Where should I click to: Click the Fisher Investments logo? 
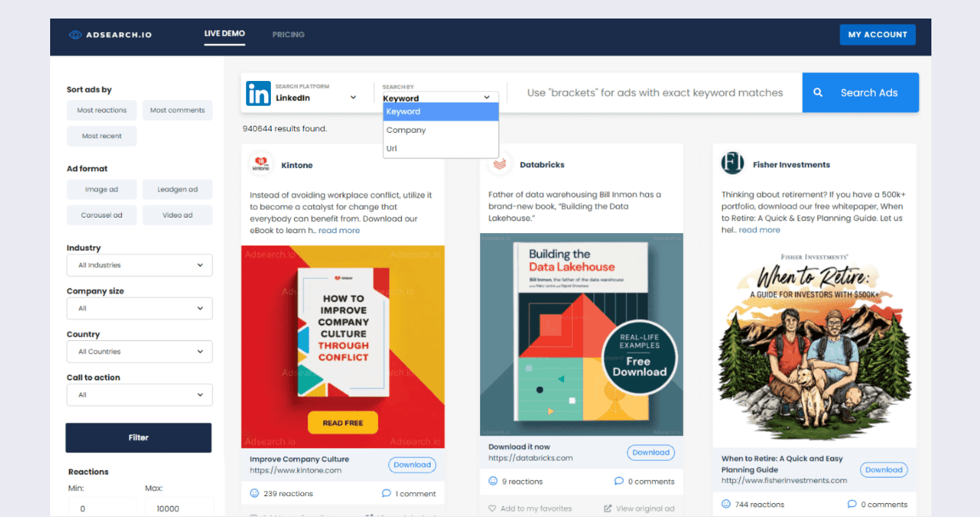point(732,164)
